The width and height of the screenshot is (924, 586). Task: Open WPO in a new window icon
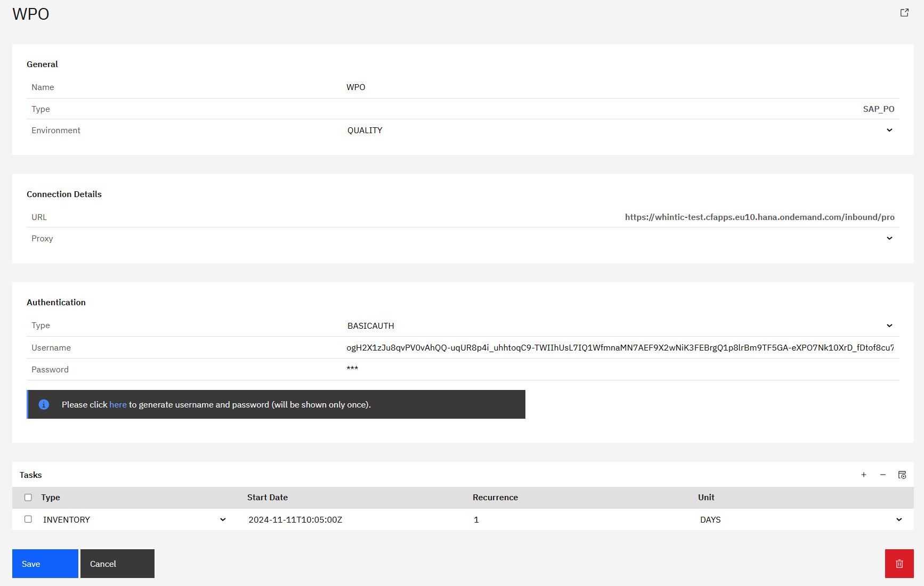click(904, 13)
